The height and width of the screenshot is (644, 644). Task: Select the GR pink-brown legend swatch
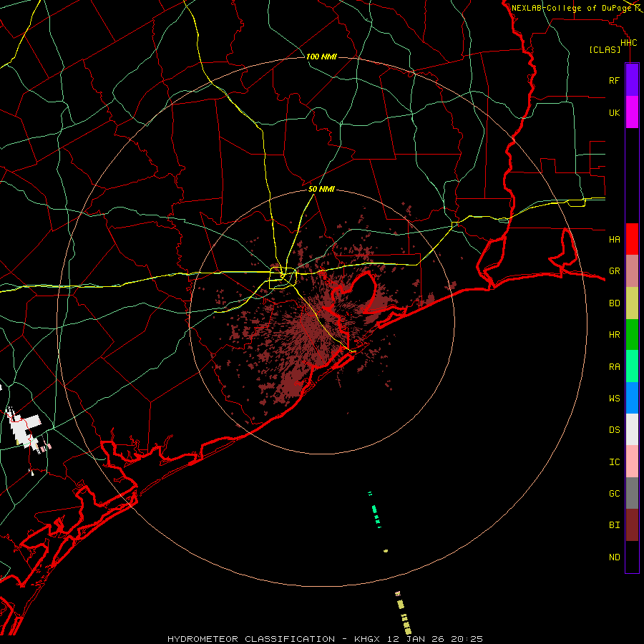coord(632,270)
